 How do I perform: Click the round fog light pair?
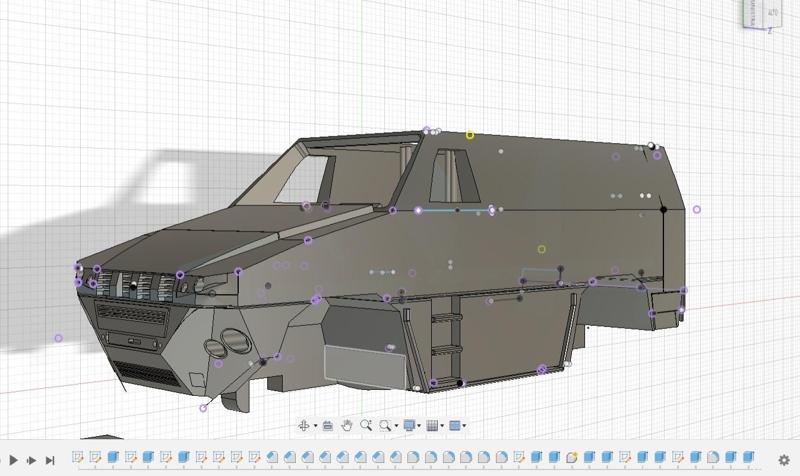tap(228, 342)
